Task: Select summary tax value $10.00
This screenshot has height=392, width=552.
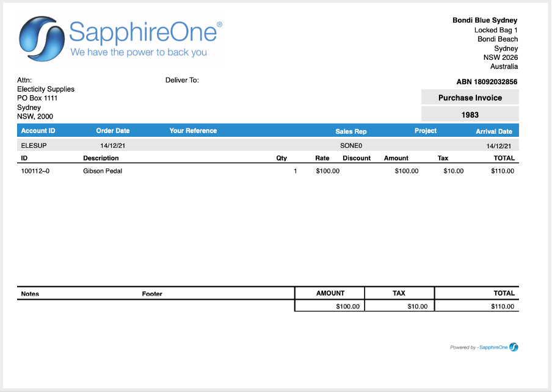Action: click(417, 307)
